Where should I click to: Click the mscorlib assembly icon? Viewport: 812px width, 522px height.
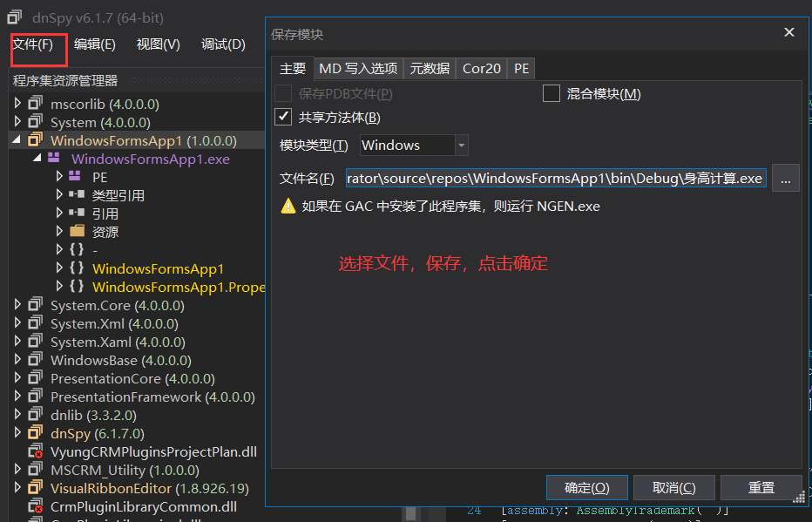coord(35,104)
